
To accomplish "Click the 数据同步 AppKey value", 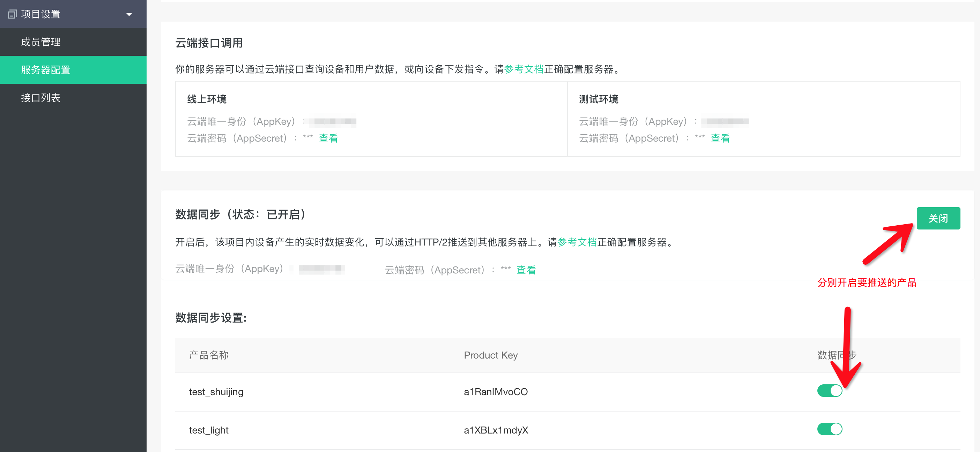I will pos(321,269).
